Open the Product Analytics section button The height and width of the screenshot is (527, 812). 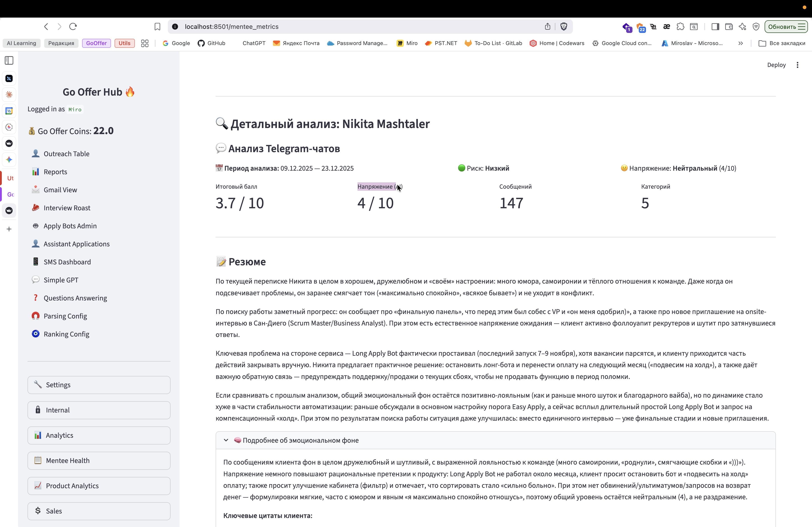tap(99, 486)
